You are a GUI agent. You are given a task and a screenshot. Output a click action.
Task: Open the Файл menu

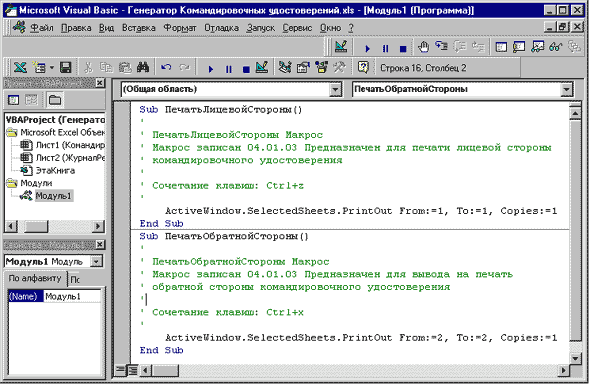point(42,28)
